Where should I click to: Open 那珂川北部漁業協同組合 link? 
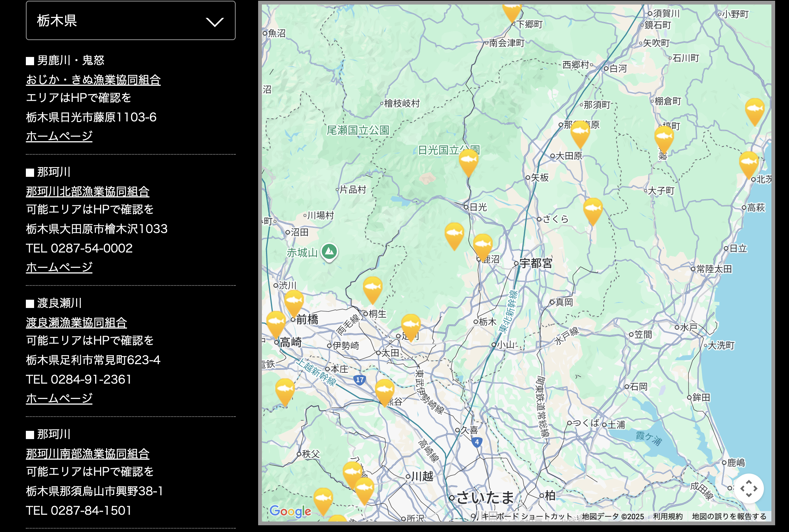[x=87, y=191]
